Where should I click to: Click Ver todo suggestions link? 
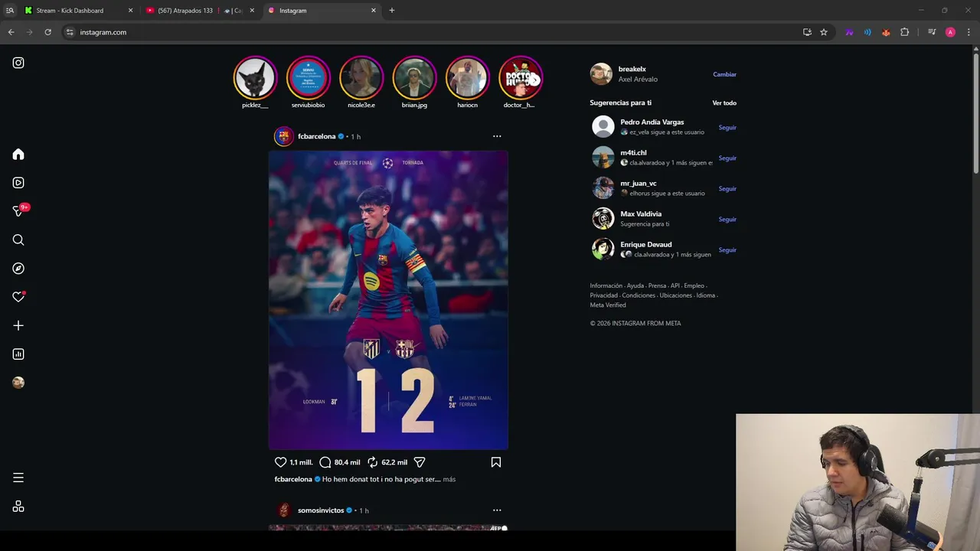tap(724, 103)
